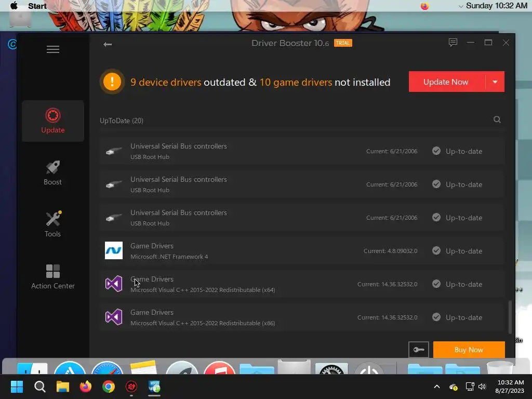532x399 pixels.
Task: Click the Visual C++ Redistributable (x86) icon
Action: point(114,317)
